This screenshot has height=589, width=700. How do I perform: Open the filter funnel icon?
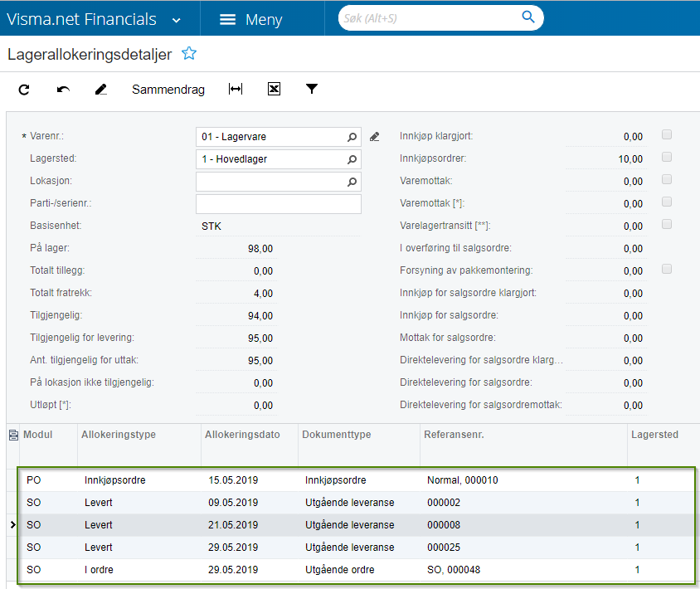[x=312, y=89]
